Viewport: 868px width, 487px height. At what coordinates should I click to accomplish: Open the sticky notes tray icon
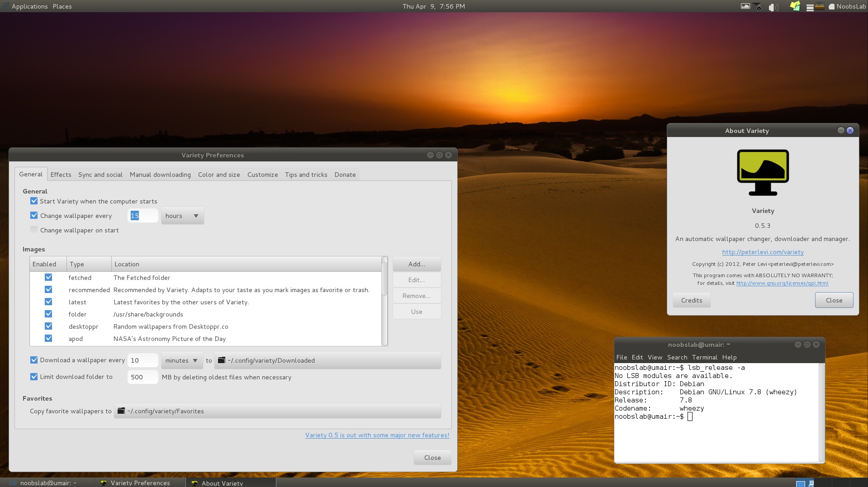[x=795, y=6]
